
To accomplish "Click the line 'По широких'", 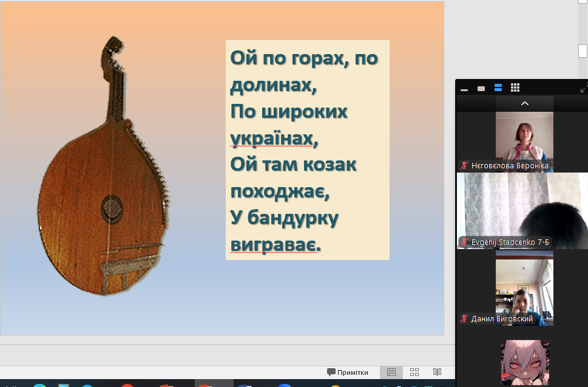I will 289,112.
